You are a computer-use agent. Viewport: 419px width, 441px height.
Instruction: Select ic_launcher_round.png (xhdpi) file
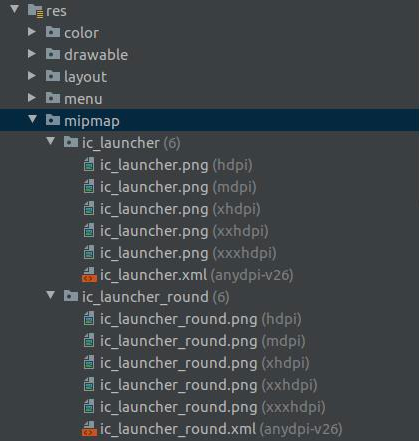click(204, 363)
